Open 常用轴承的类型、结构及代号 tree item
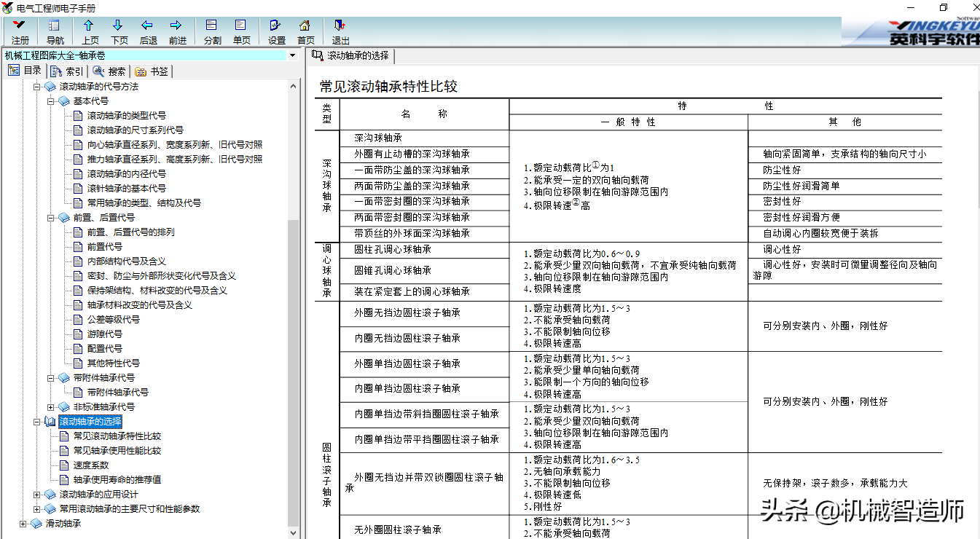This screenshot has width=980, height=539. click(144, 203)
